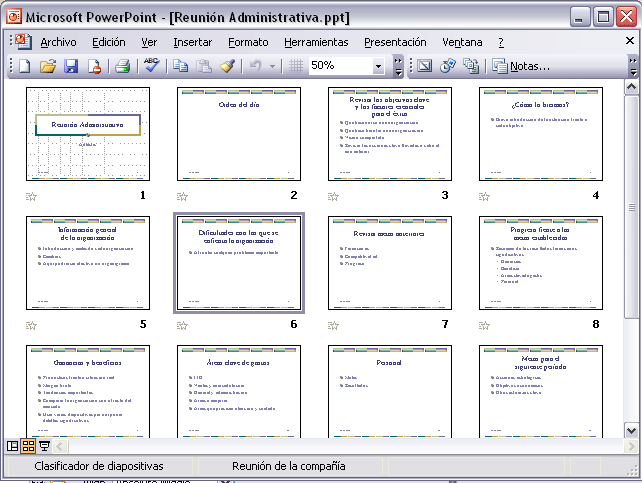Switch to Normal view at bottom left
This screenshot has height=483, width=642.
pyautogui.click(x=13, y=446)
